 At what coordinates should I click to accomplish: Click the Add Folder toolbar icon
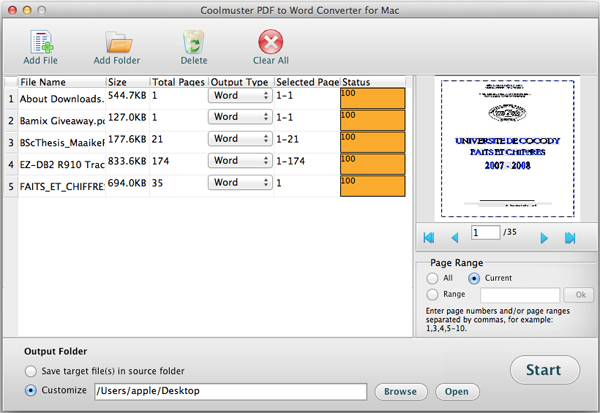[x=118, y=42]
